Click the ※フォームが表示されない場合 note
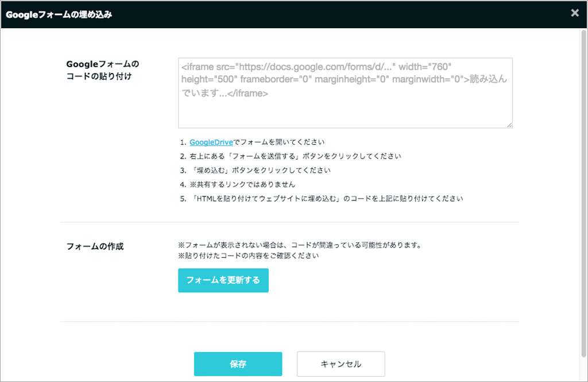Viewport: 588px width, 382px height. point(300,245)
